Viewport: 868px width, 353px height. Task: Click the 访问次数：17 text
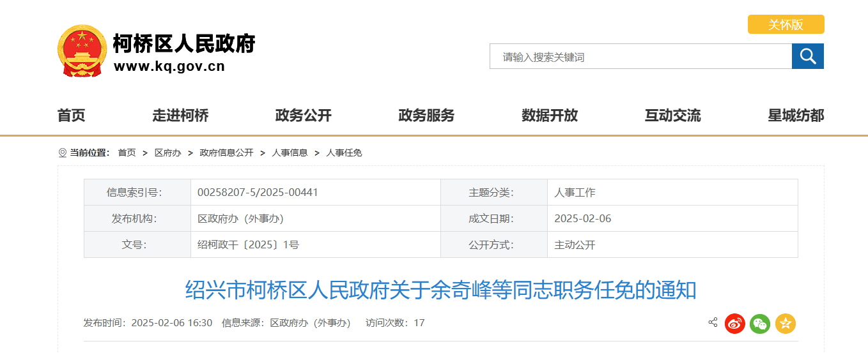[395, 323]
